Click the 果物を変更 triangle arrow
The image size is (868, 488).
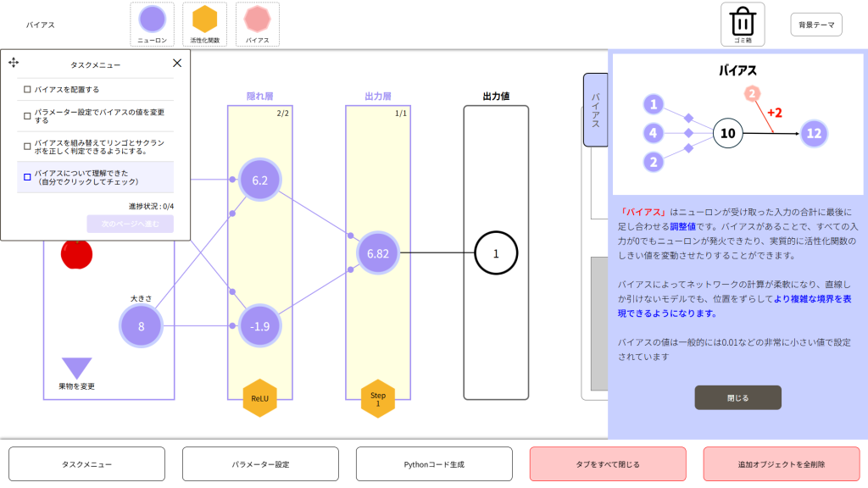(76, 369)
